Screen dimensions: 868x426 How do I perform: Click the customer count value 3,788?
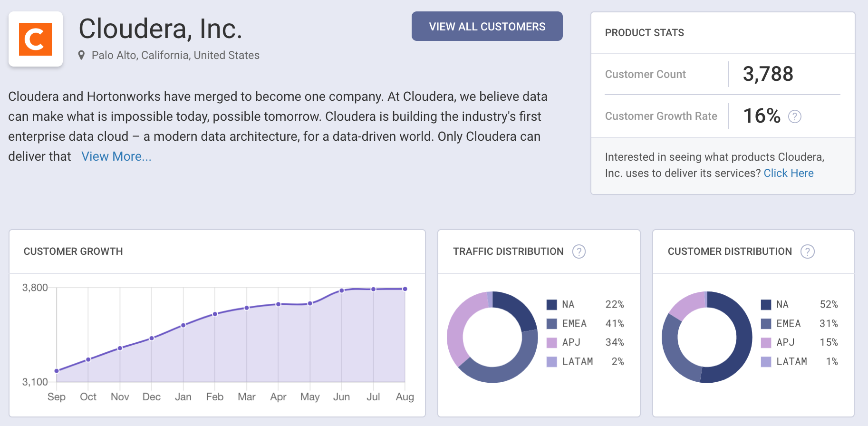[768, 74]
